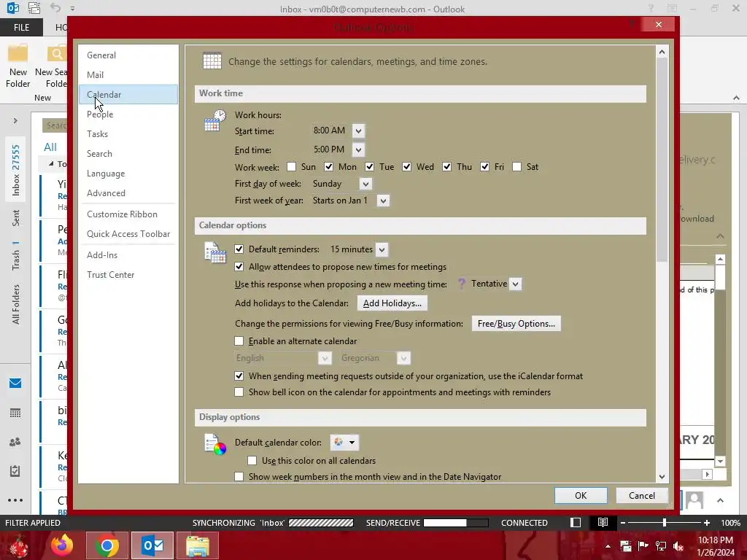This screenshot has height=560, width=747.
Task: Click the New Folder icon in ribbon
Action: [x=18, y=53]
